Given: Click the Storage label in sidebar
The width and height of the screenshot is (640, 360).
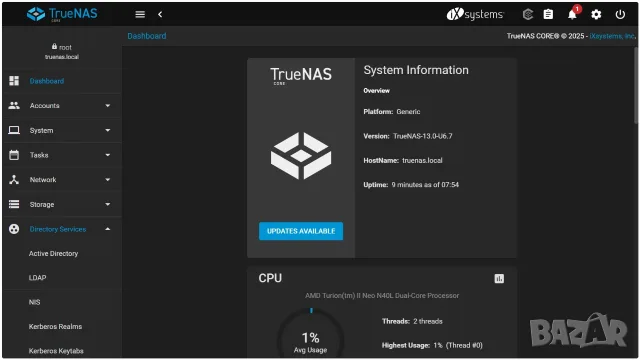Looking at the screenshot, I should coord(42,204).
